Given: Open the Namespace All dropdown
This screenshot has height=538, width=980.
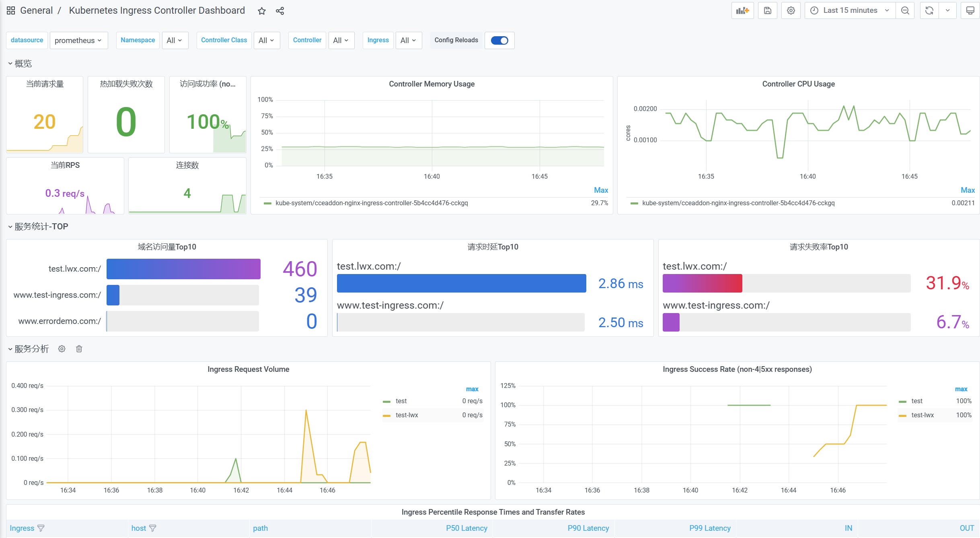Looking at the screenshot, I should (x=175, y=40).
